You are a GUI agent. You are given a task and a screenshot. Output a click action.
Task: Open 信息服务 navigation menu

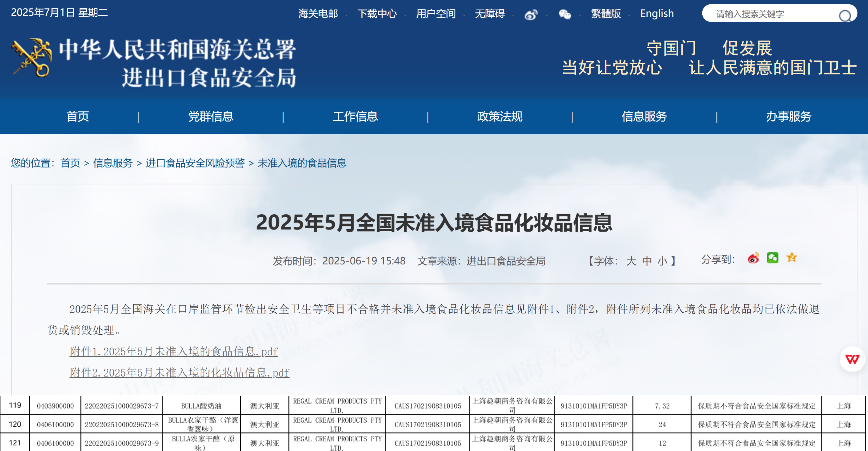pos(644,117)
